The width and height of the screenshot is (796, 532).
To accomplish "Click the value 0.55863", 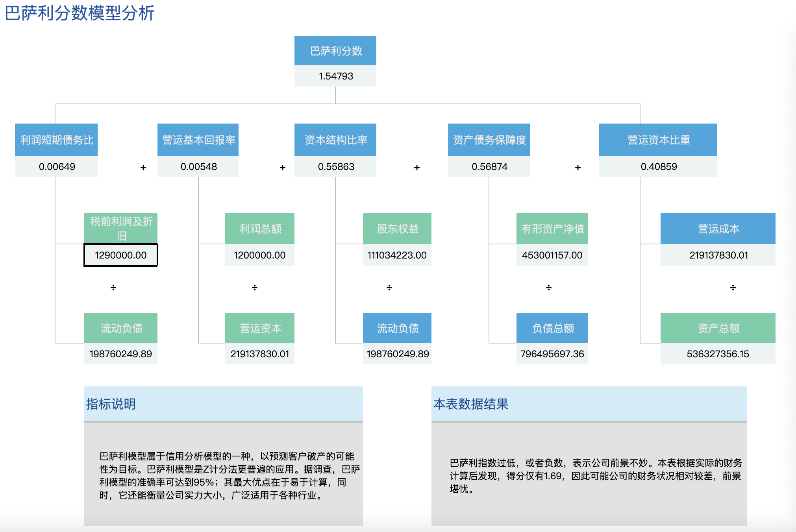I will point(335,166).
